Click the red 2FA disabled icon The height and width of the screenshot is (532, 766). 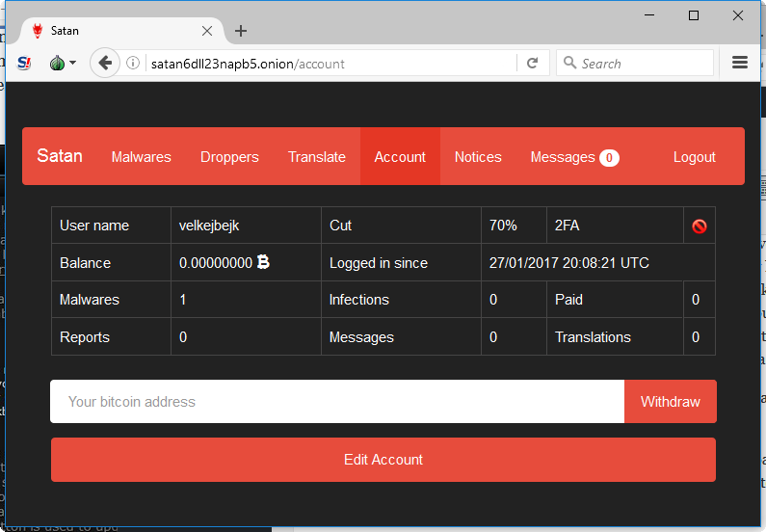pos(700,226)
